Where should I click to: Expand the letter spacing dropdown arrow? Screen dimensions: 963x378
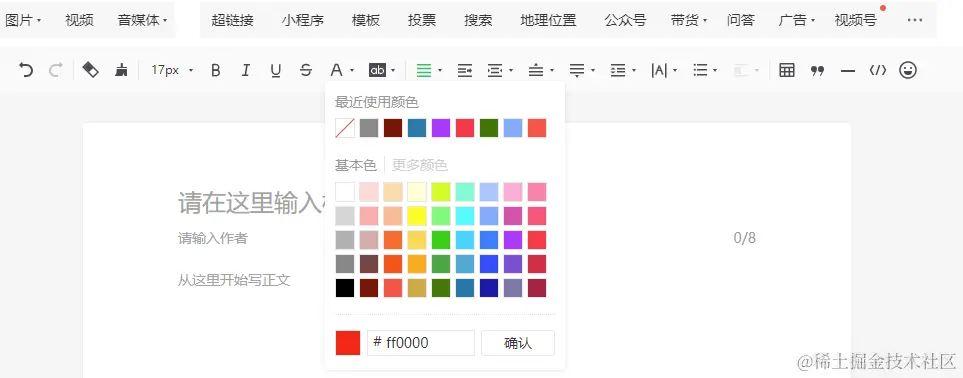tap(675, 71)
